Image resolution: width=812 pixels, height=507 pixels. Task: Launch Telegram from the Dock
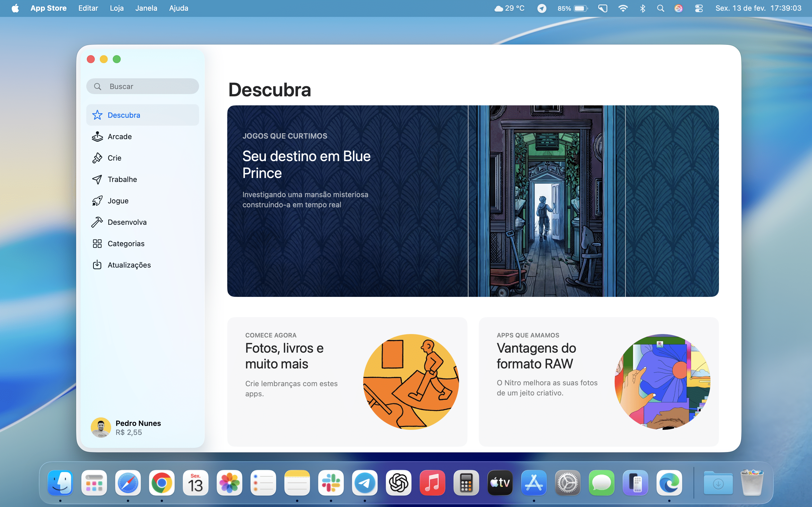(x=365, y=483)
